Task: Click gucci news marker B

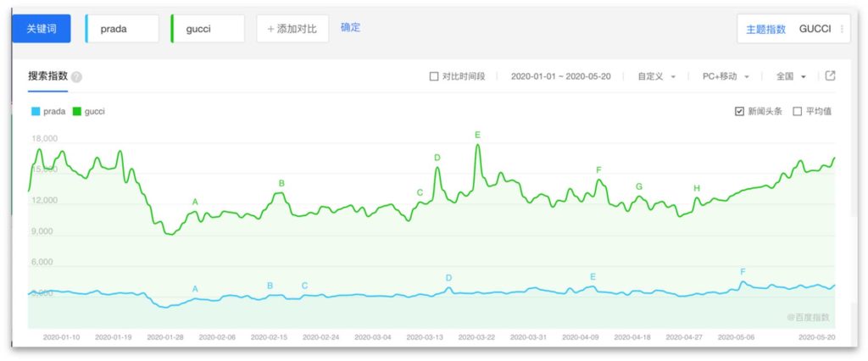Action: [x=281, y=183]
